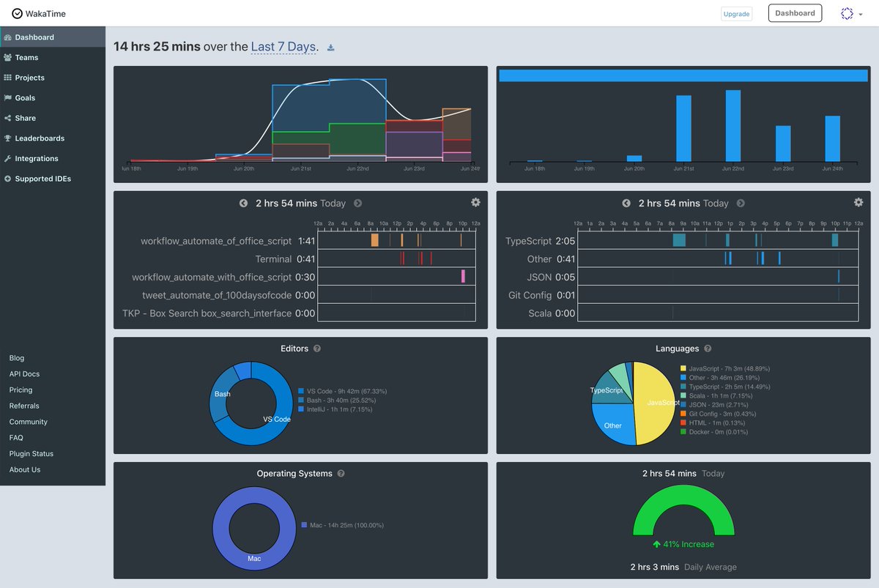Click the Upgrade button
The image size is (879, 588).
pos(736,14)
